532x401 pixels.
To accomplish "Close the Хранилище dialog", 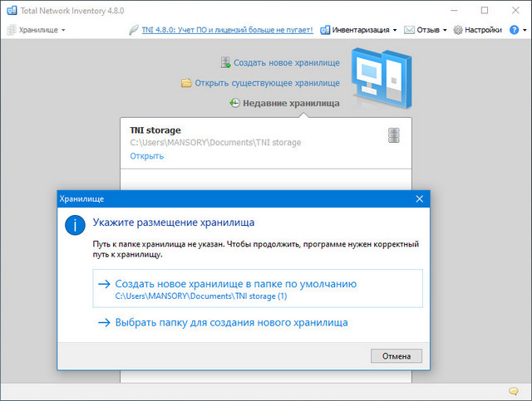I will pos(420,199).
